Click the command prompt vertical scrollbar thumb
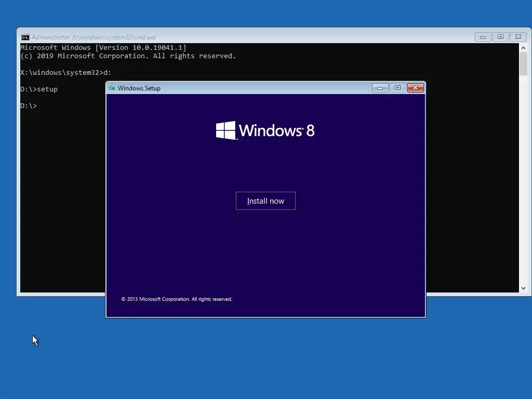The height and width of the screenshot is (399, 532). click(523, 64)
